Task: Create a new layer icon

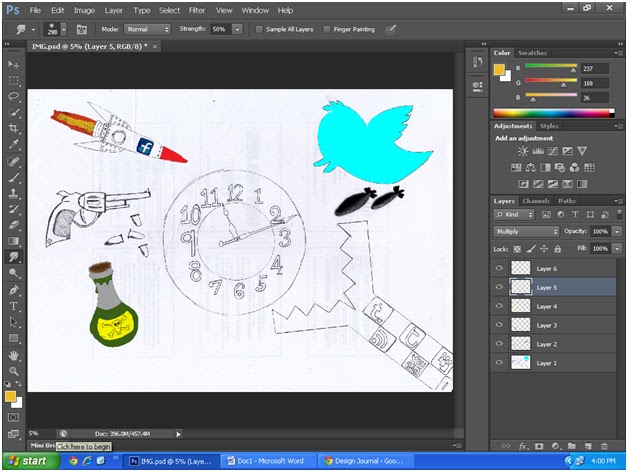Action: 588,446
